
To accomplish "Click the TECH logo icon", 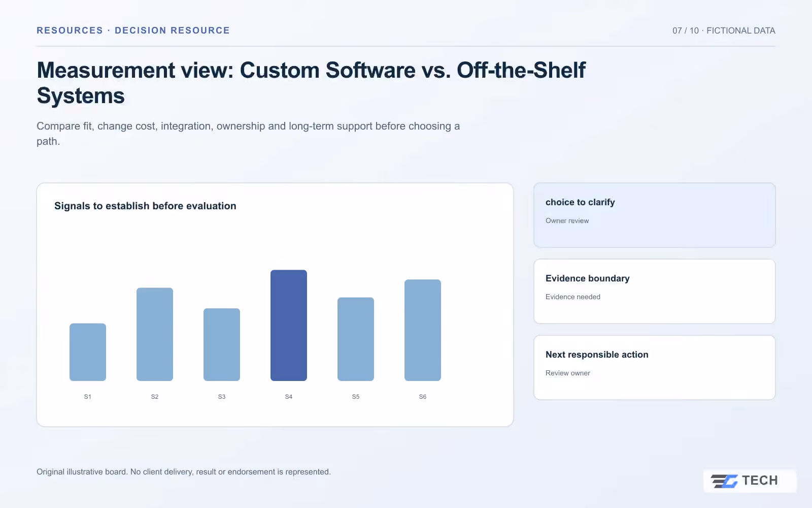I will point(724,481).
